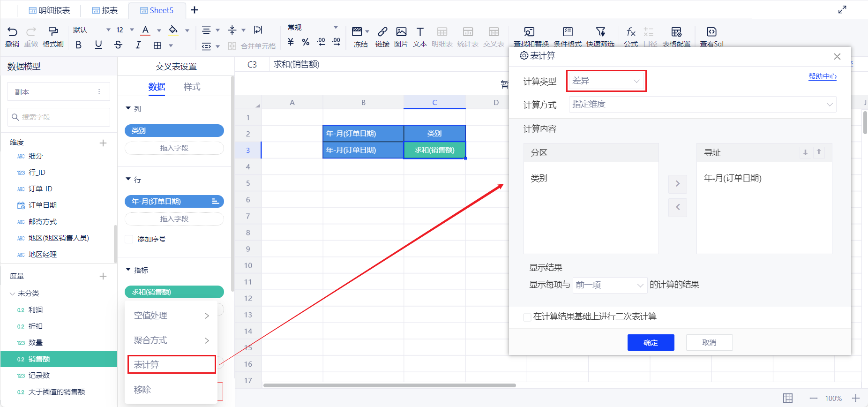Image resolution: width=868 pixels, height=407 pixels.
Task: Open the formula (公式) tool
Action: 631,32
